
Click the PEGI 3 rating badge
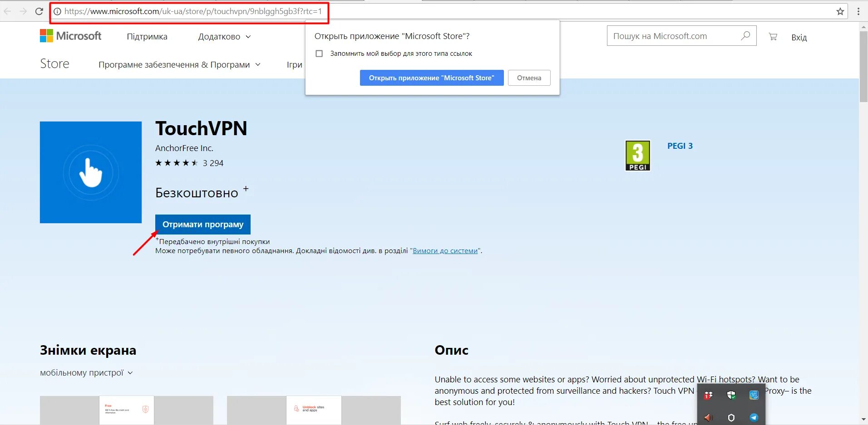tap(638, 156)
